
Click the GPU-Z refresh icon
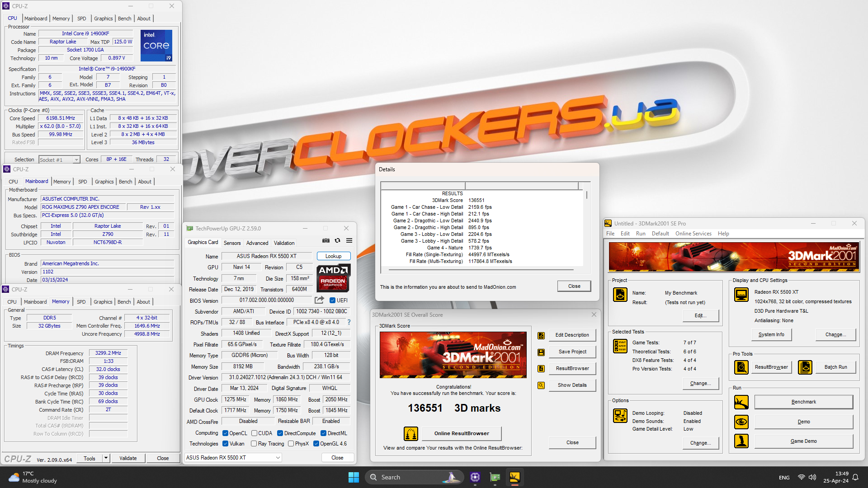[337, 240]
